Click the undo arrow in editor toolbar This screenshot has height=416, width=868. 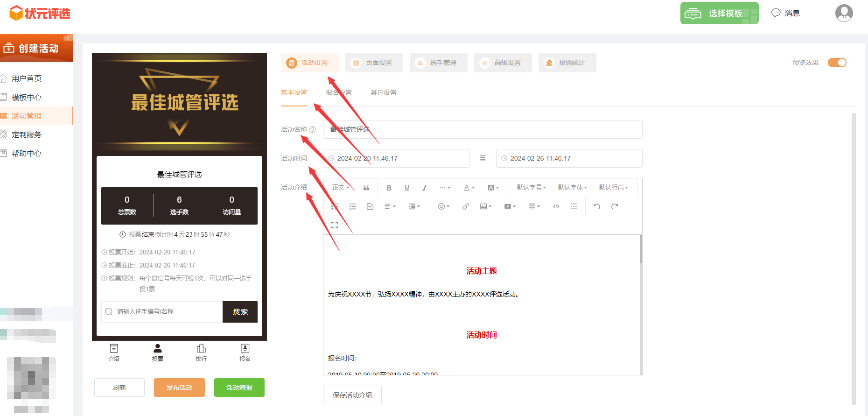[x=596, y=206]
